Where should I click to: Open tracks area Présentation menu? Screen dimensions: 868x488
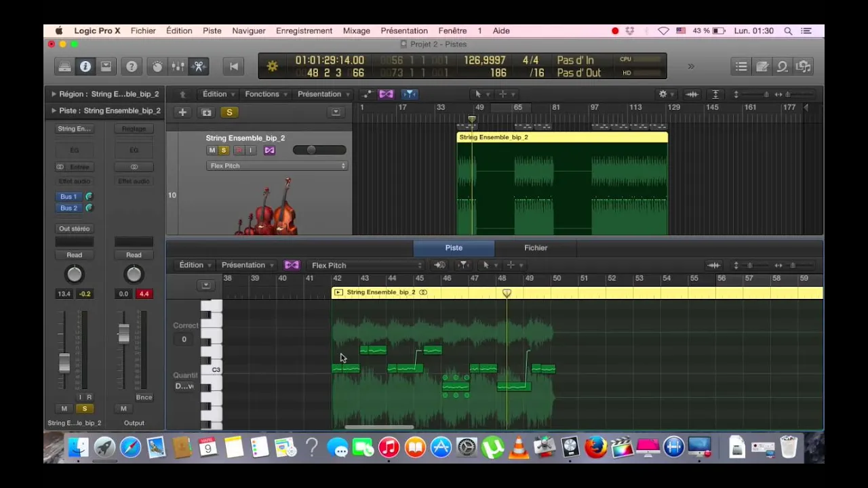click(323, 94)
